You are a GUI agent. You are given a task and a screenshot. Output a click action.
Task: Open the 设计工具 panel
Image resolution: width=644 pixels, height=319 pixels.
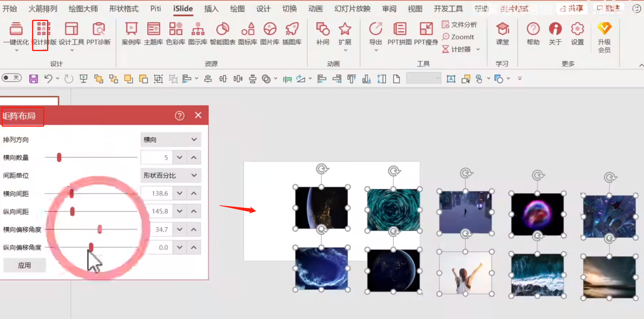[x=72, y=36]
